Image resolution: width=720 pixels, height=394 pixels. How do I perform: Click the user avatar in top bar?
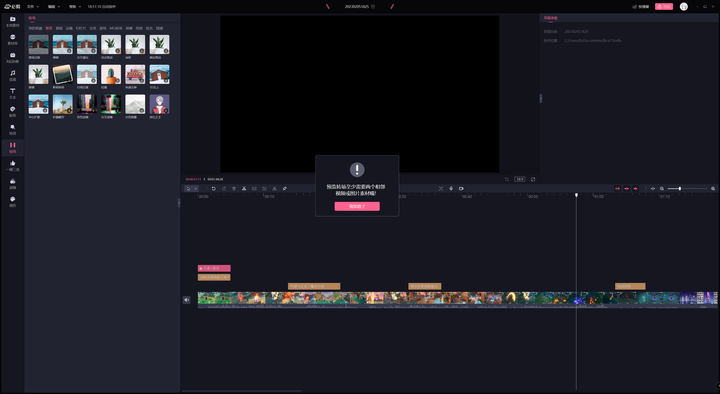684,6
